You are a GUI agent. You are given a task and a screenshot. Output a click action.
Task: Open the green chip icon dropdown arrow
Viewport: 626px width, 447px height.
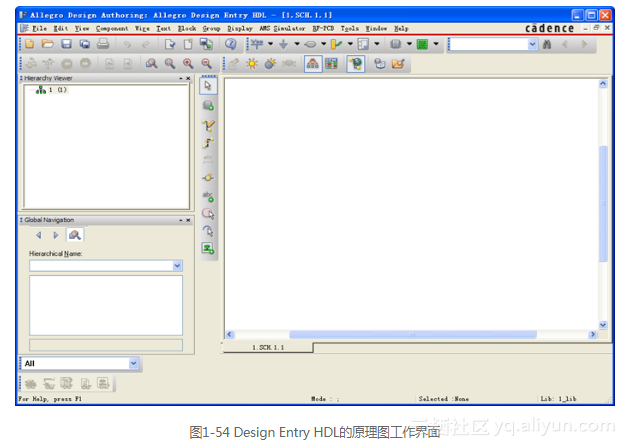point(436,44)
